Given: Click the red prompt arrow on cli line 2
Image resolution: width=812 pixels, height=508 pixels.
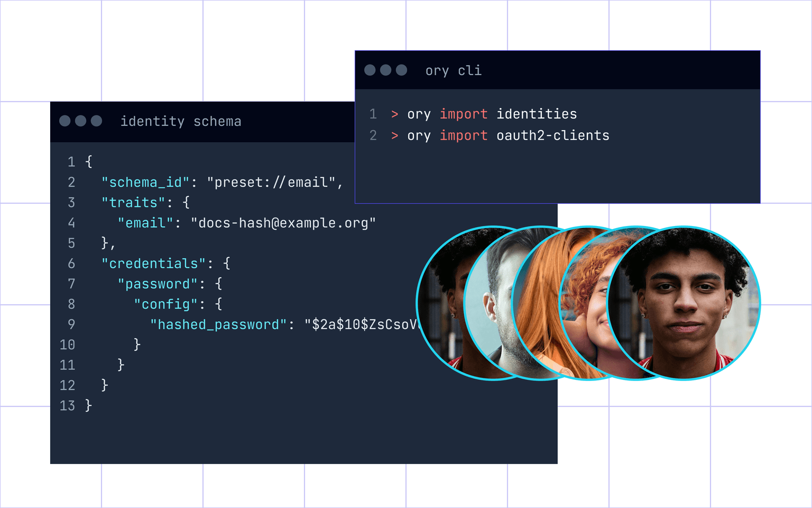Looking at the screenshot, I should 394,136.
